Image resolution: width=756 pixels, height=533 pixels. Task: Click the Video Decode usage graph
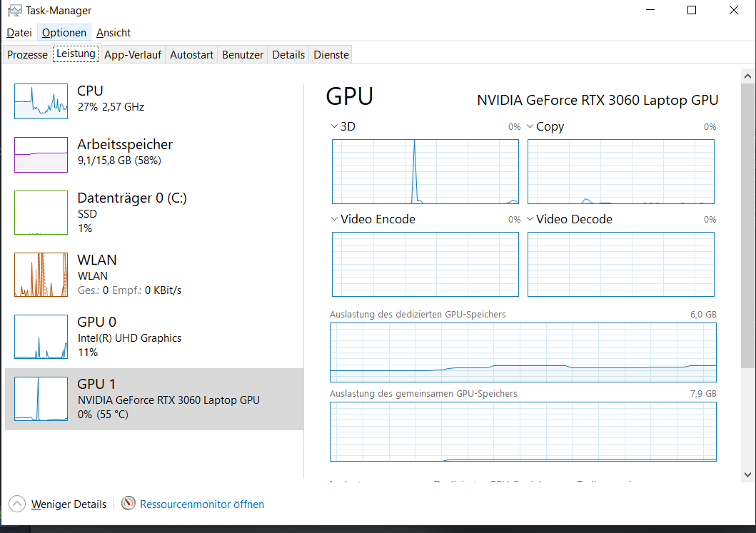[x=621, y=264]
